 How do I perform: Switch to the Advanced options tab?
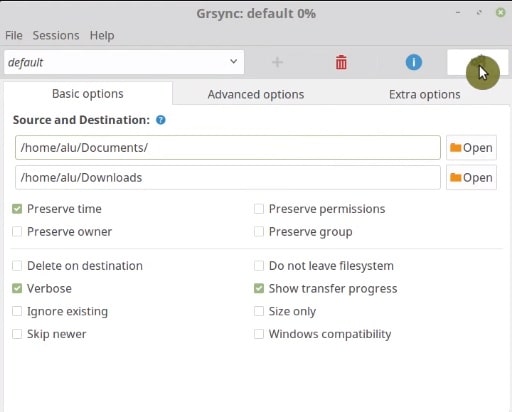[x=256, y=94]
